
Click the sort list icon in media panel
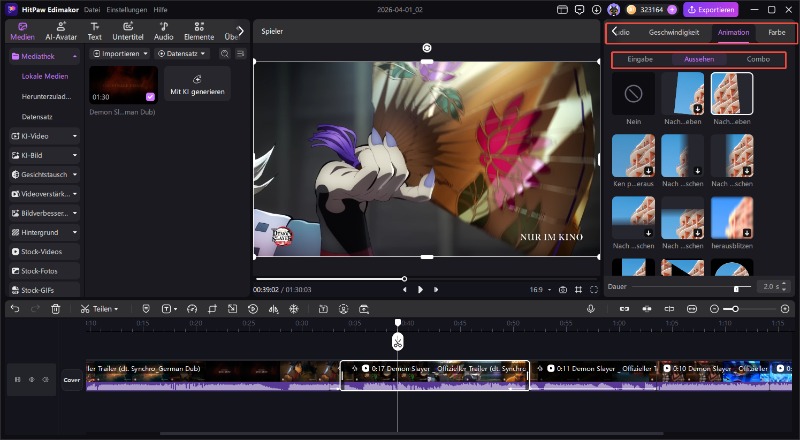(240, 54)
